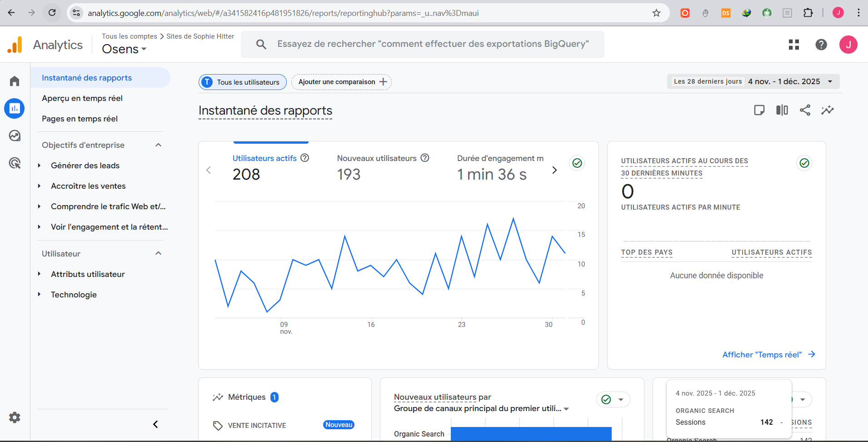Open the Advertising icon in the left rail
The height and width of the screenshot is (442, 868).
(x=15, y=163)
